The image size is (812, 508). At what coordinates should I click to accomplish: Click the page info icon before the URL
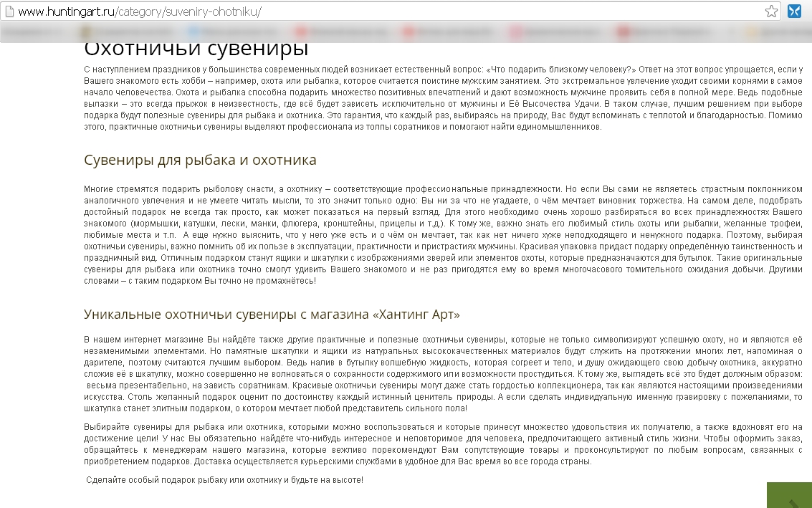coord(9,11)
